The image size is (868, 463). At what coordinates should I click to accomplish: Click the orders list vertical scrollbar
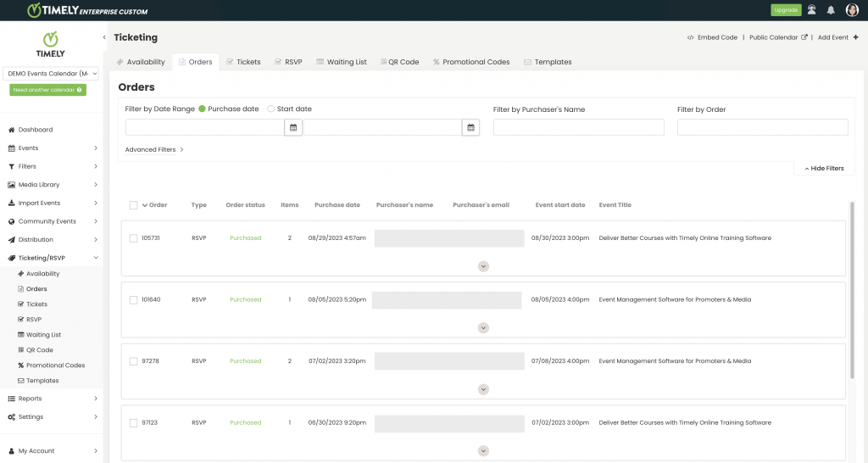pyautogui.click(x=852, y=290)
